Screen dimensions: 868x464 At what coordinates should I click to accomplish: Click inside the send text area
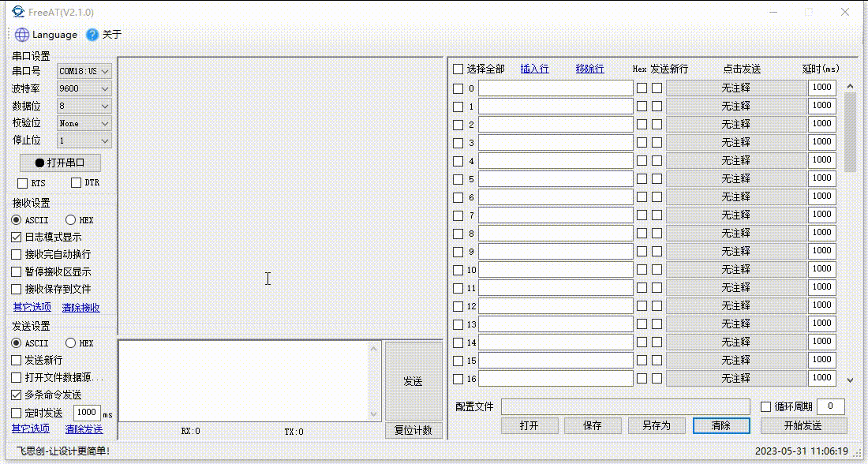coord(243,380)
